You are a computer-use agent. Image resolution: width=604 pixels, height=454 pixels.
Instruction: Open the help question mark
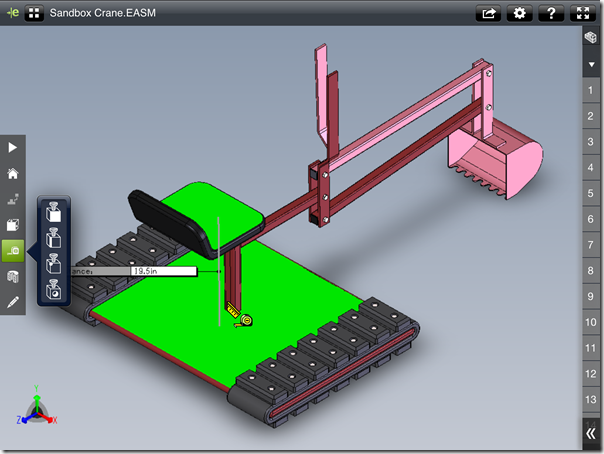[x=551, y=13]
